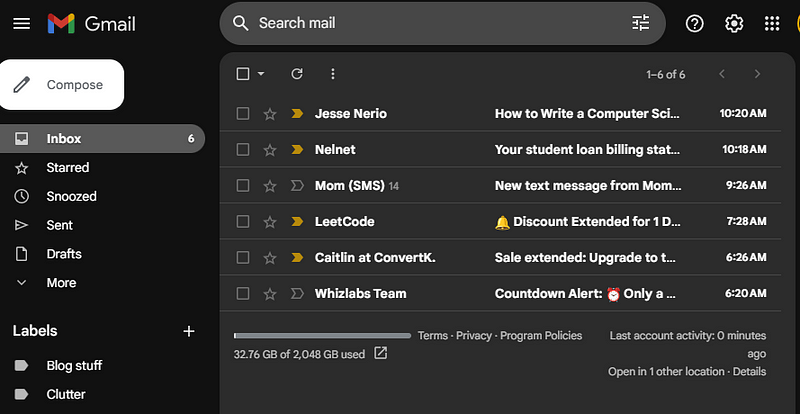
Task: Toggle importance marker on Caitlin email
Action: [x=297, y=257]
